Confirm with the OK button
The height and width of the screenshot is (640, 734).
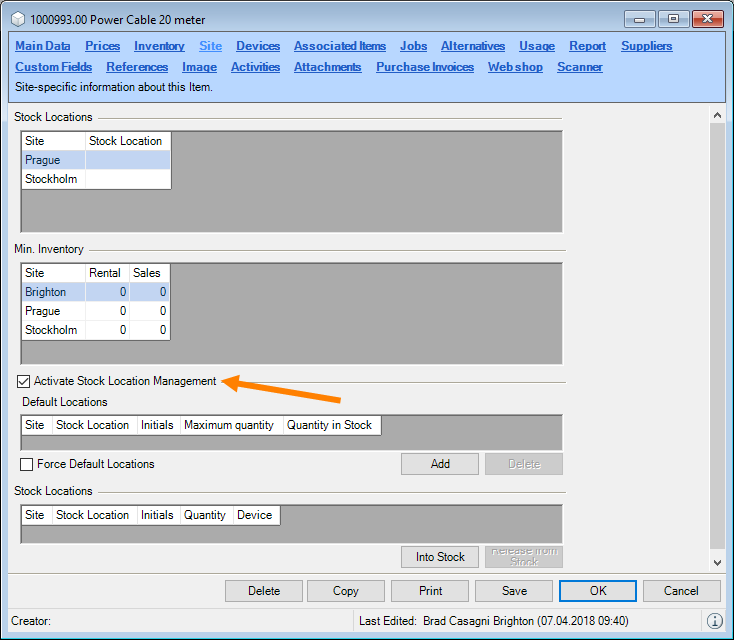pyautogui.click(x=598, y=591)
